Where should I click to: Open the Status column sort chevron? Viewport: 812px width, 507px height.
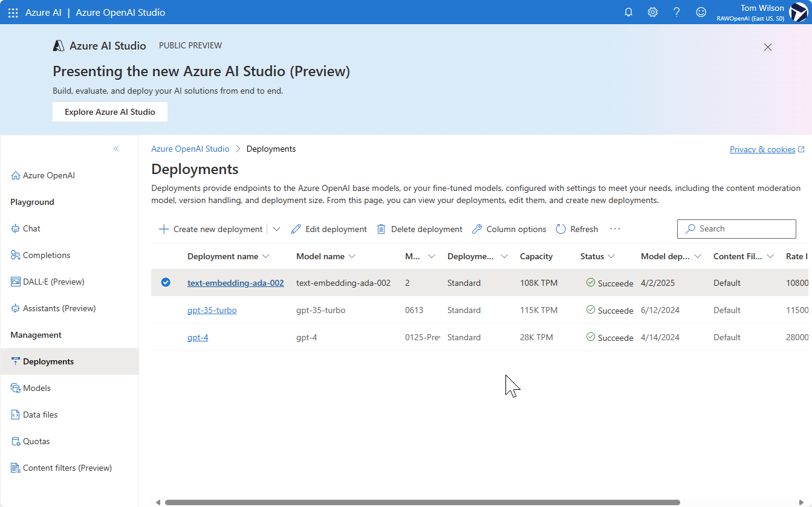click(611, 256)
